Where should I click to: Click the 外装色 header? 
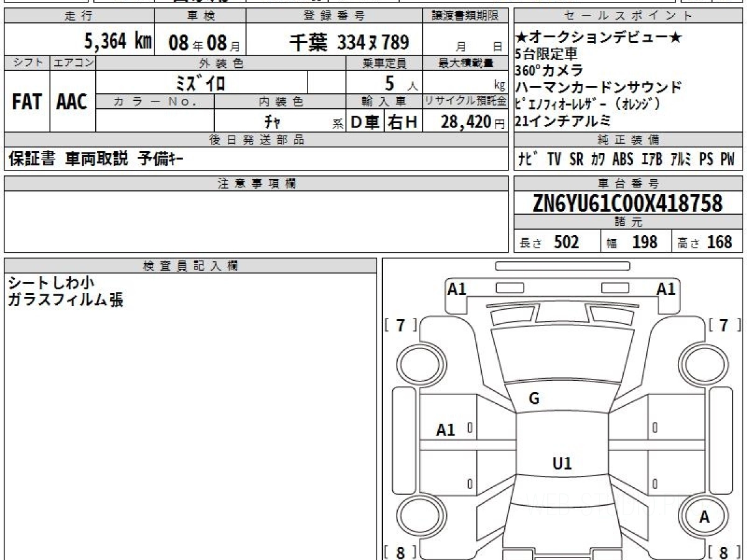coord(221,63)
